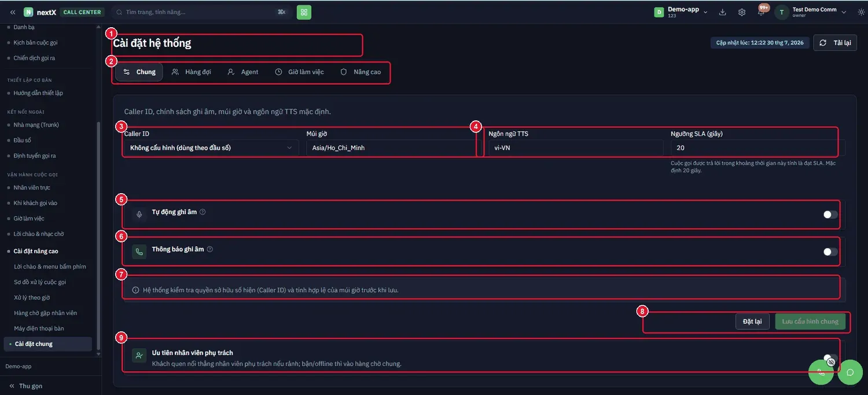The height and width of the screenshot is (395, 868).
Task: Click the Tải lại reload button
Action: 835,43
